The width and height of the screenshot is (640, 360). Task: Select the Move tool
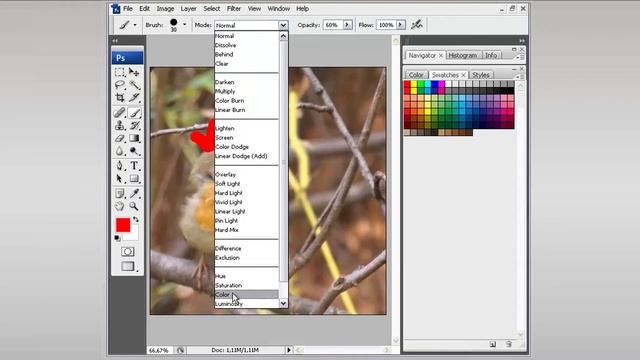coord(134,72)
